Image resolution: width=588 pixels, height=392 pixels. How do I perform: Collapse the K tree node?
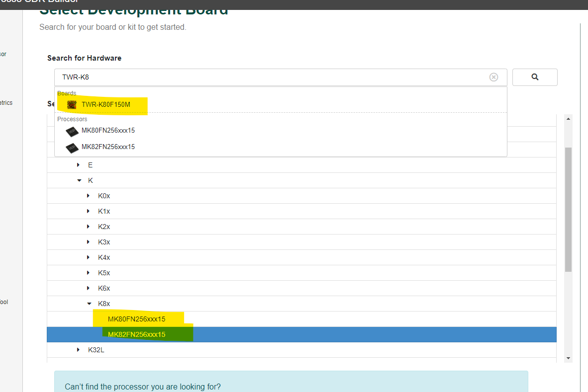pos(79,180)
